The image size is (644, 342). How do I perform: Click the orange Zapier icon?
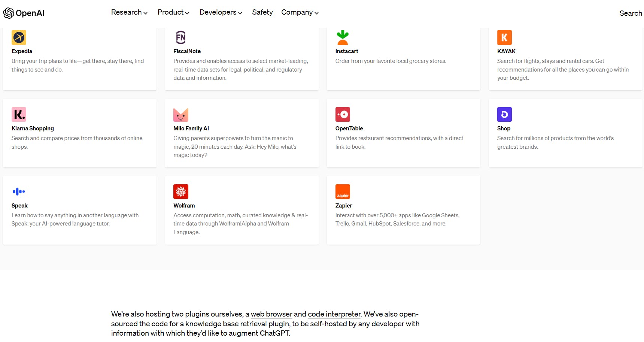coord(343,192)
